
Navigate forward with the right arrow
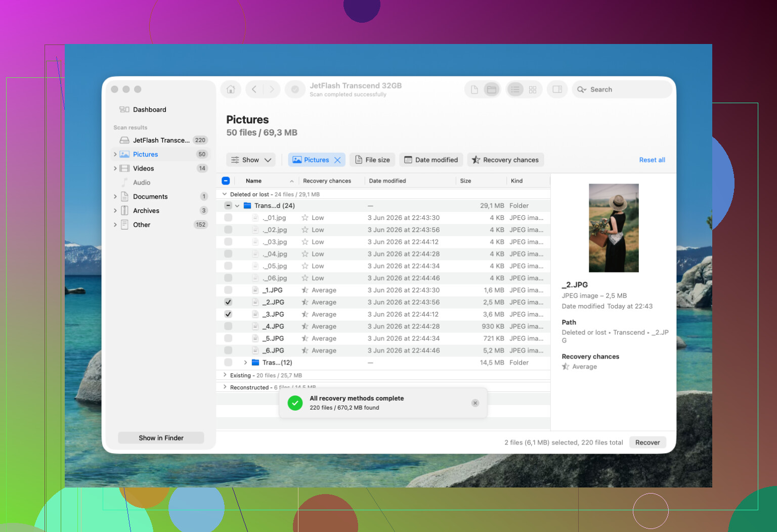pos(272,90)
